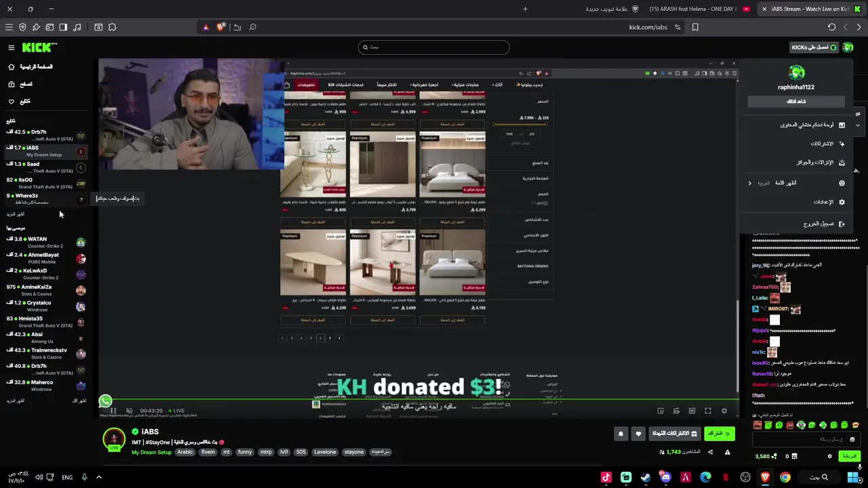Report the stream with the warning icon
Viewport: 868px width, 488px height.
tap(727, 452)
